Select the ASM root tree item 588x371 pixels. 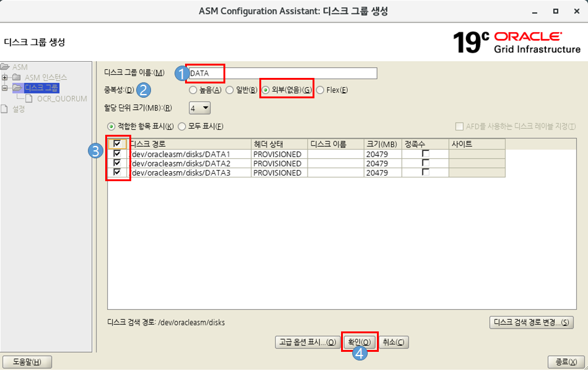(x=20, y=67)
